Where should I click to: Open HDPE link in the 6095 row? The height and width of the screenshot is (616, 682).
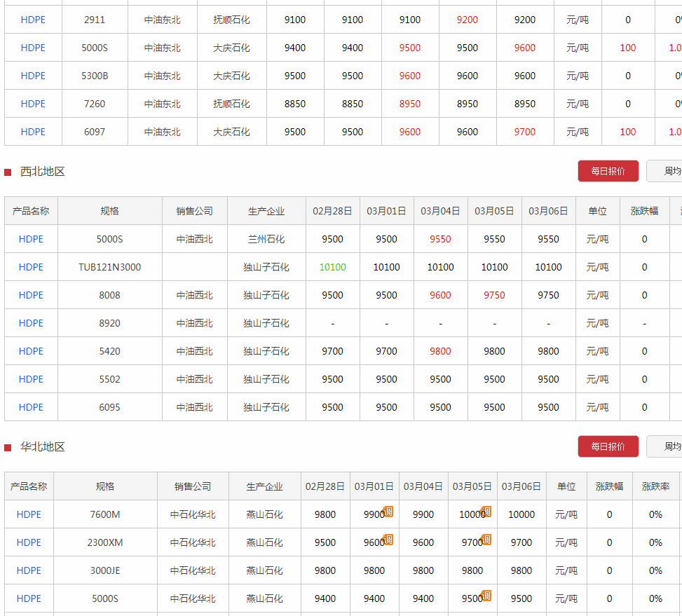31,407
